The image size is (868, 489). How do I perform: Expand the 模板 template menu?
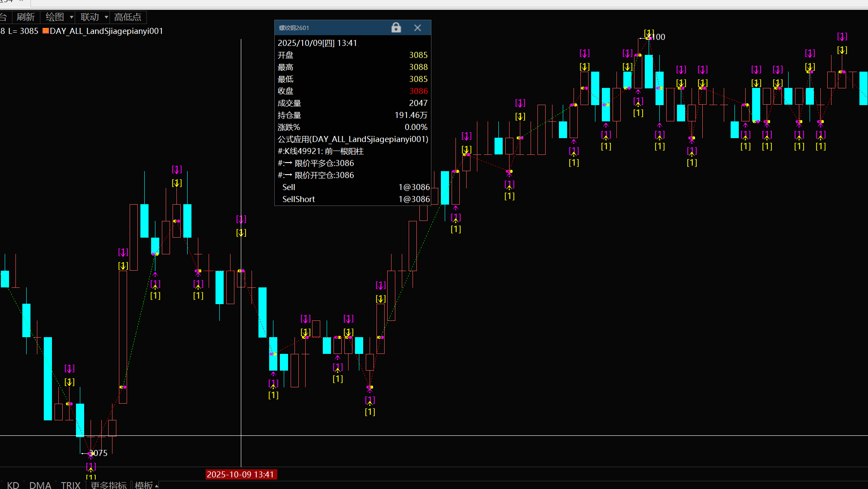pyautogui.click(x=144, y=485)
